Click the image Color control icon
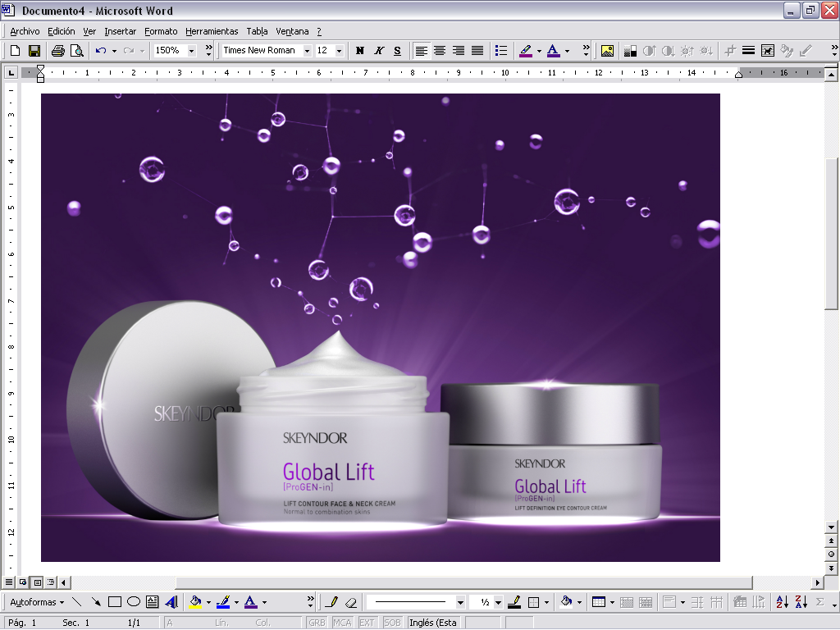Image resolution: width=840 pixels, height=630 pixels. [x=630, y=51]
